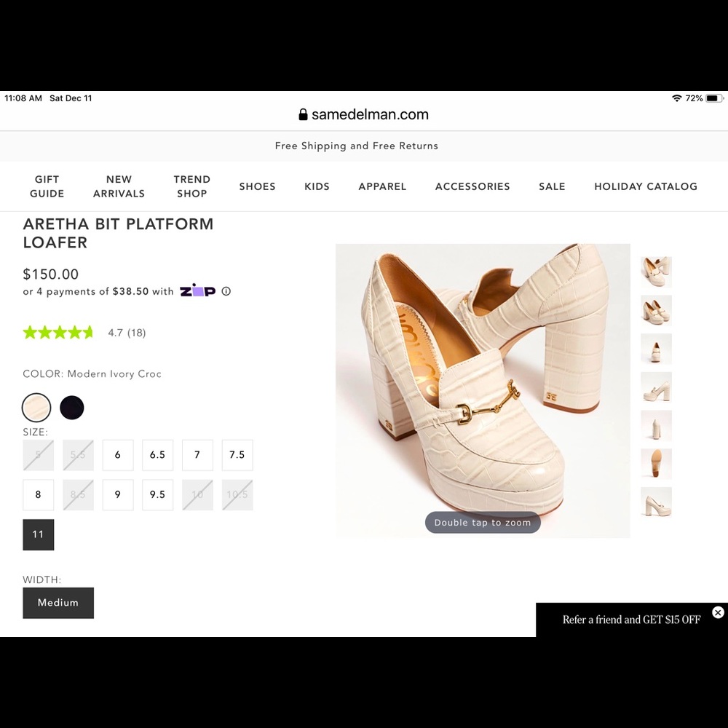
Task: Select the black color swatch
Action: tap(71, 407)
